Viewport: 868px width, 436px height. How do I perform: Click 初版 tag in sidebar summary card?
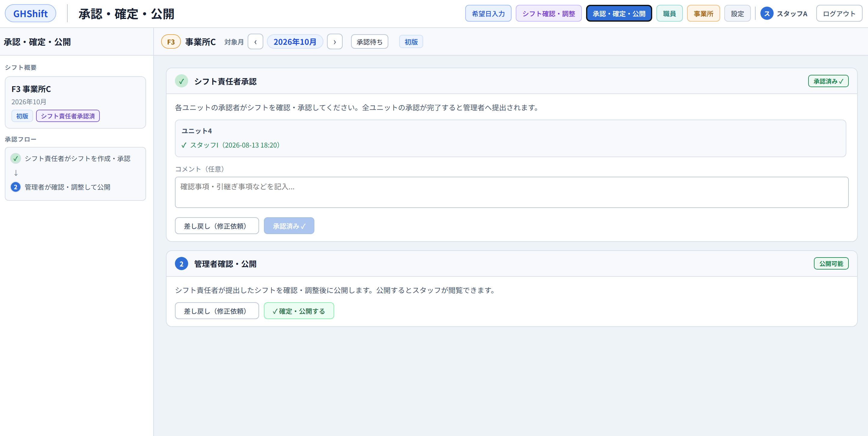[x=22, y=116]
